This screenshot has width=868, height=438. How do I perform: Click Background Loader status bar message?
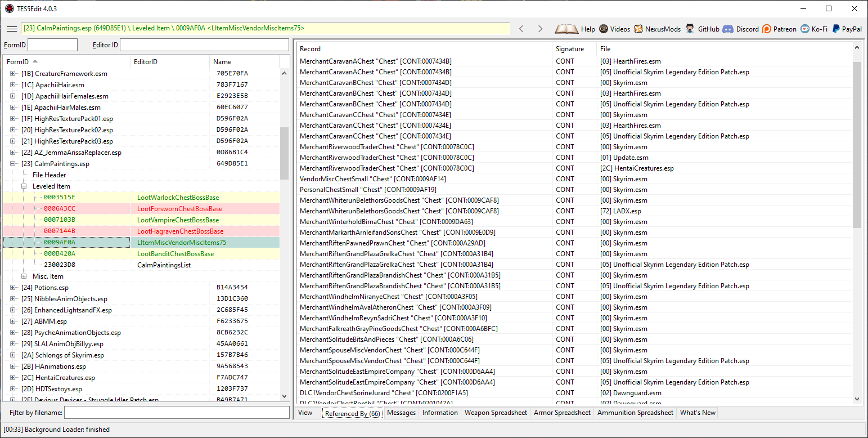coord(56,430)
